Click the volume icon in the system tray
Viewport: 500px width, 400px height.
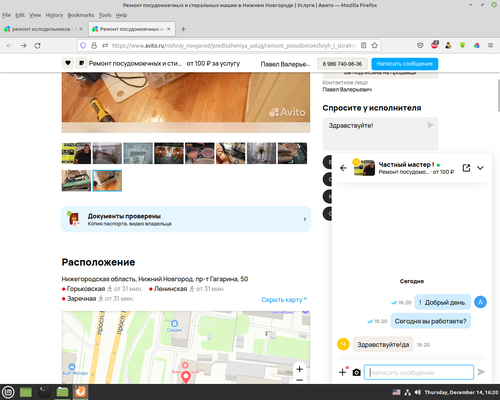click(x=418, y=392)
